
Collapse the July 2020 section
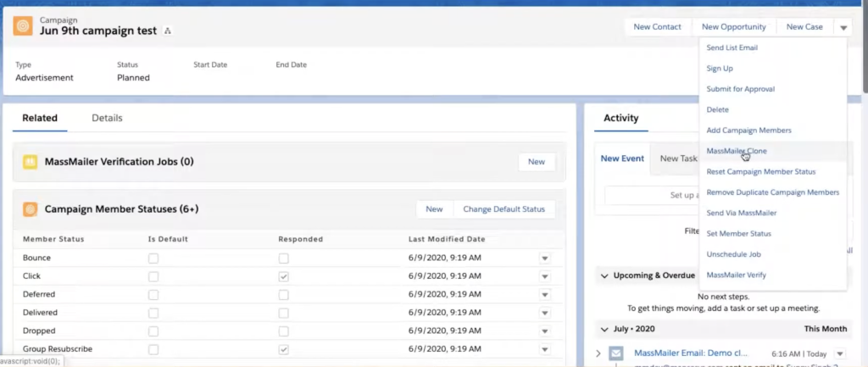click(604, 329)
